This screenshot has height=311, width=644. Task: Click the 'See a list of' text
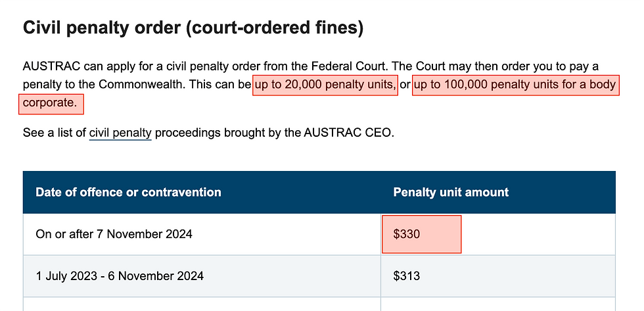[55, 133]
